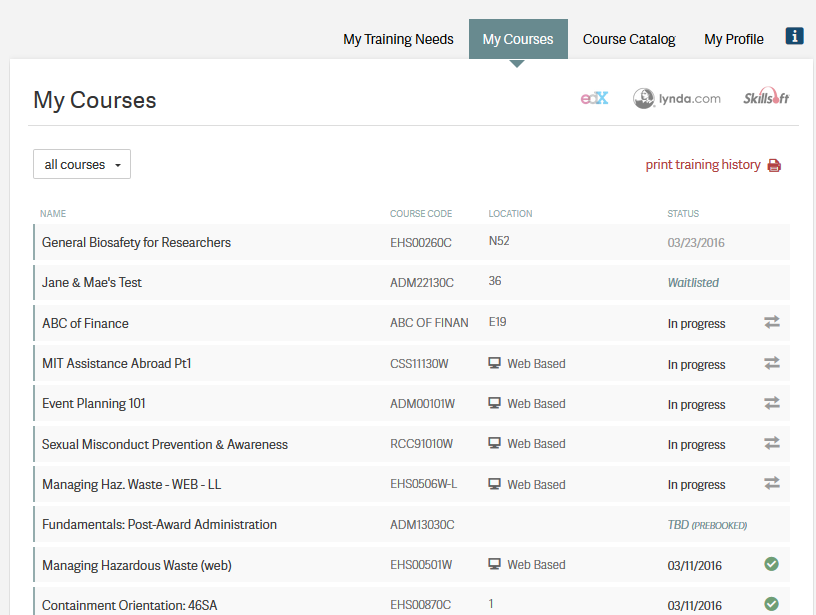The height and width of the screenshot is (615, 816).
Task: Open the Course Catalog tab
Action: (x=629, y=39)
